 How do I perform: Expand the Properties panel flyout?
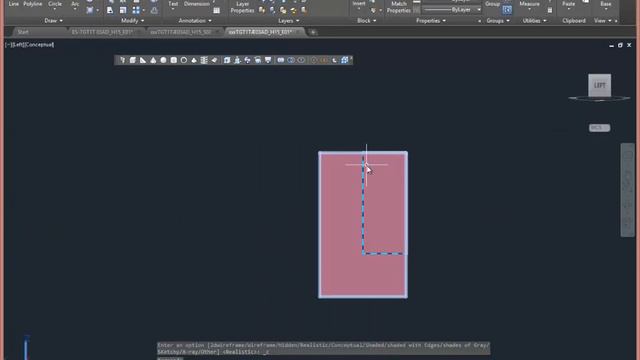(431, 20)
